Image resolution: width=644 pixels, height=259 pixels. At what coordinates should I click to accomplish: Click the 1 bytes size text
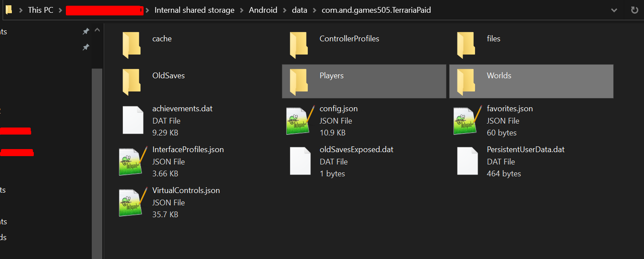tap(332, 173)
